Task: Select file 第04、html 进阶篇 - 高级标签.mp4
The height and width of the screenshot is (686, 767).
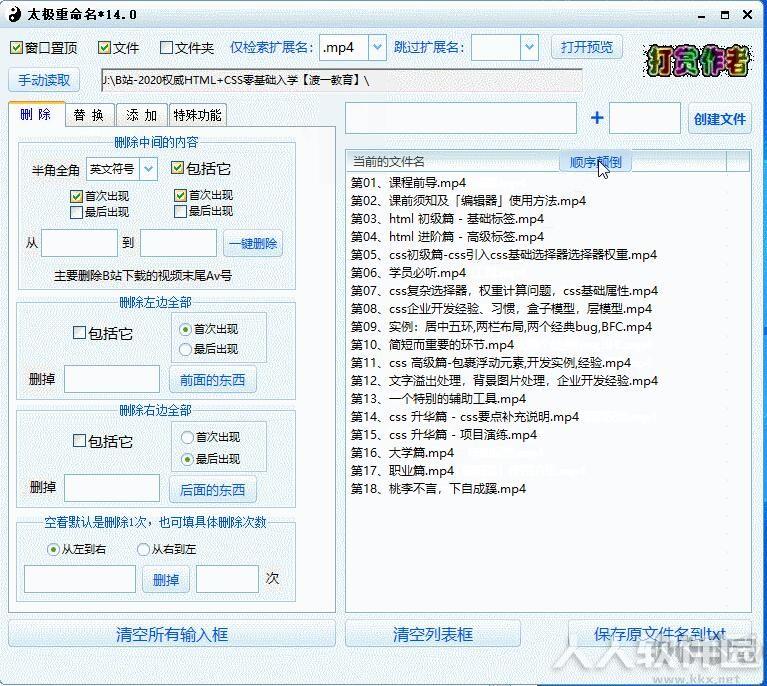Action: pyautogui.click(x=447, y=237)
